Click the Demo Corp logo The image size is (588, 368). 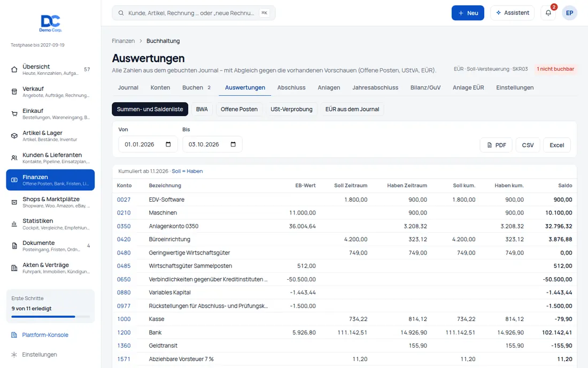tap(50, 23)
